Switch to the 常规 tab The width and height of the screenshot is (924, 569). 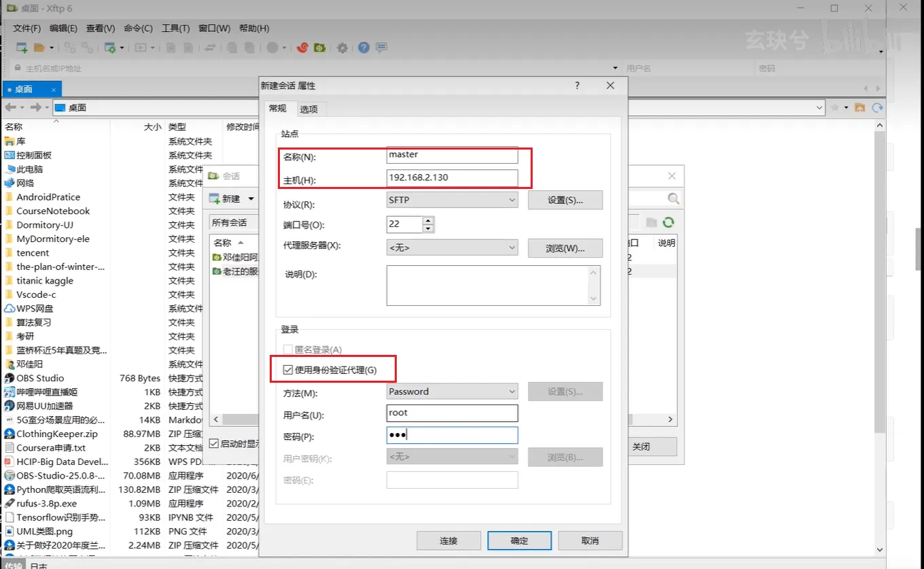pos(278,108)
